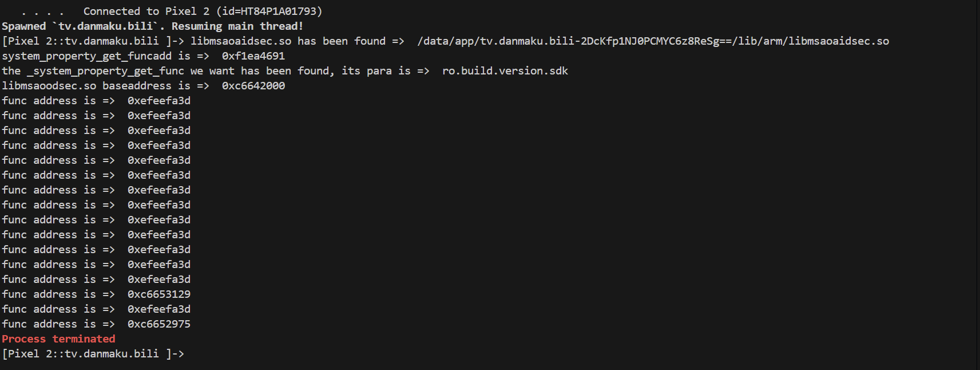The image size is (980, 370).
Task: Click '[Pixel 2::tv.danmaku.bili ]->' first prompt
Action: click(93, 41)
